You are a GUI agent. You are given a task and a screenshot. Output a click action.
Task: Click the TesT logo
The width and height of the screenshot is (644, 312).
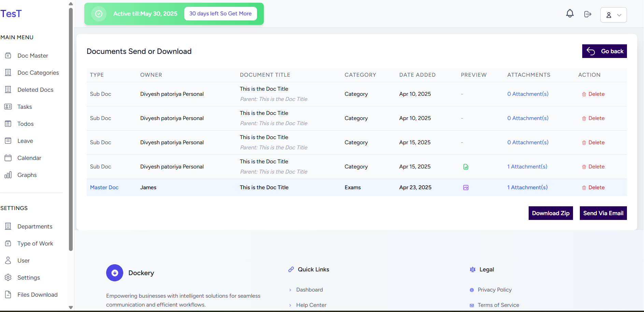click(x=11, y=14)
